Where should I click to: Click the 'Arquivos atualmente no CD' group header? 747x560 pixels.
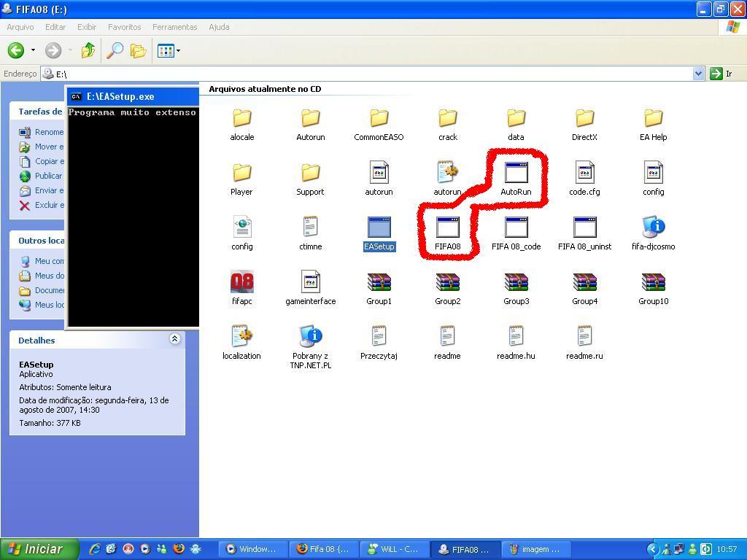(265, 89)
